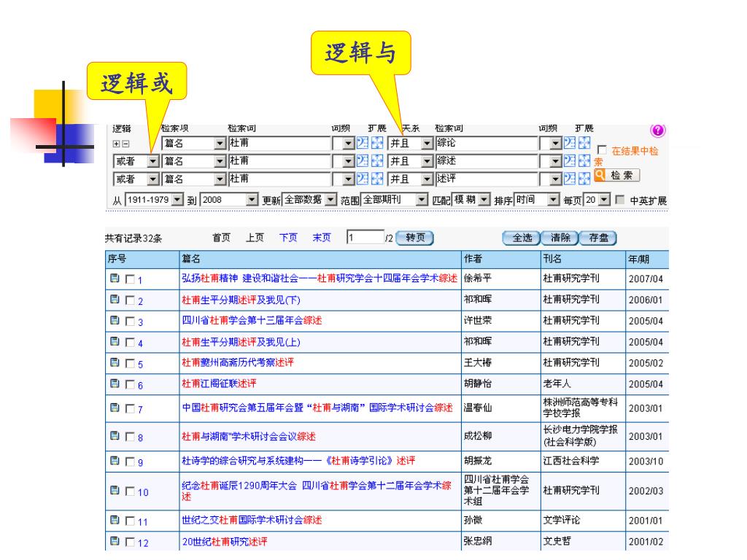Click journal name 文学评论

[562, 520]
